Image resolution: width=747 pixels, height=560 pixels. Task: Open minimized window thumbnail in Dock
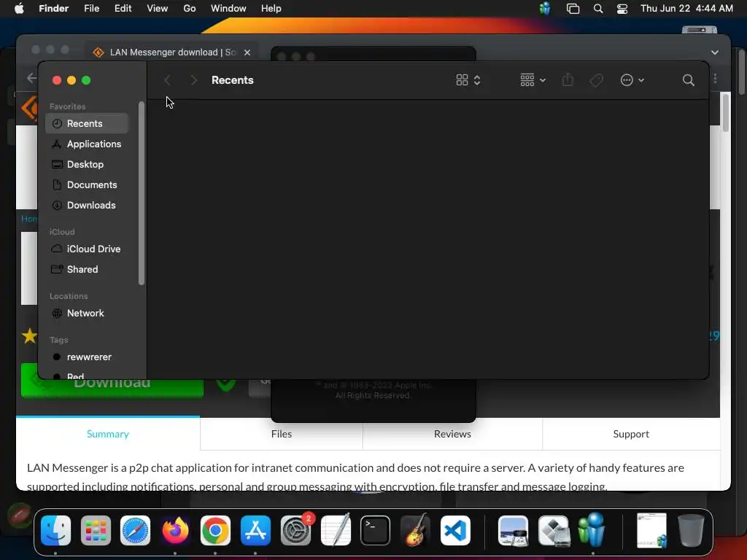coord(651,531)
